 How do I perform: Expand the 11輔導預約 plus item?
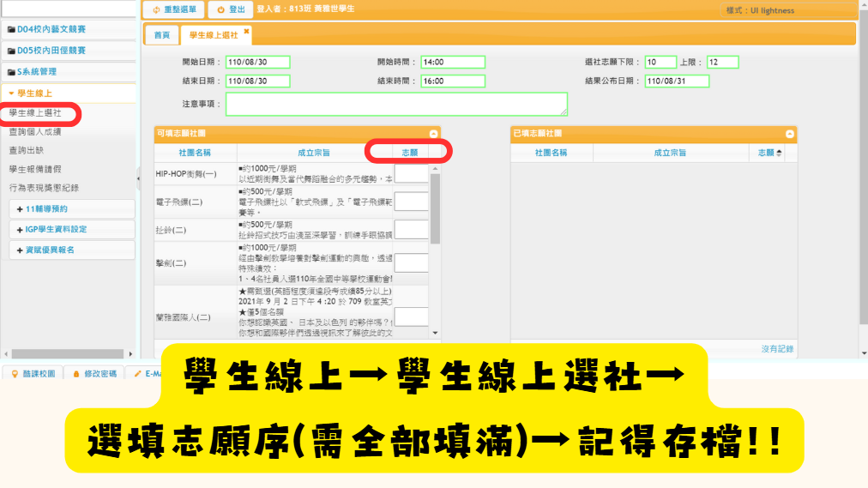pyautogui.click(x=47, y=208)
